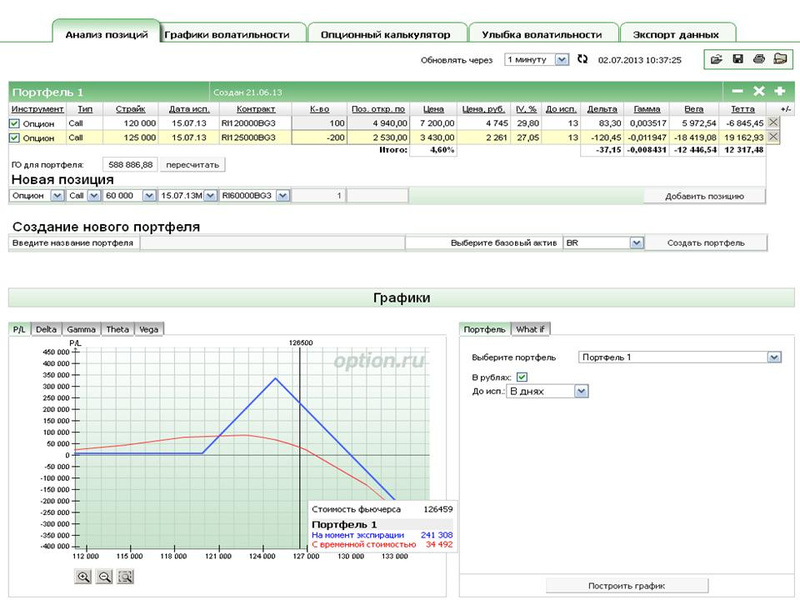Toggle the 'В рублях' checkbox
800x600 pixels.
521,377
